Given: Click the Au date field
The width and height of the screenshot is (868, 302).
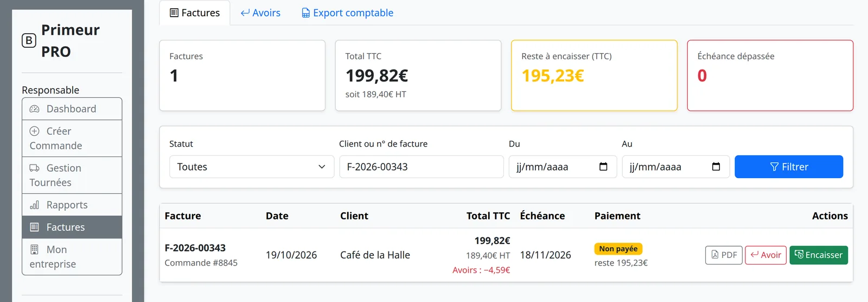Looking at the screenshot, I should pos(675,167).
